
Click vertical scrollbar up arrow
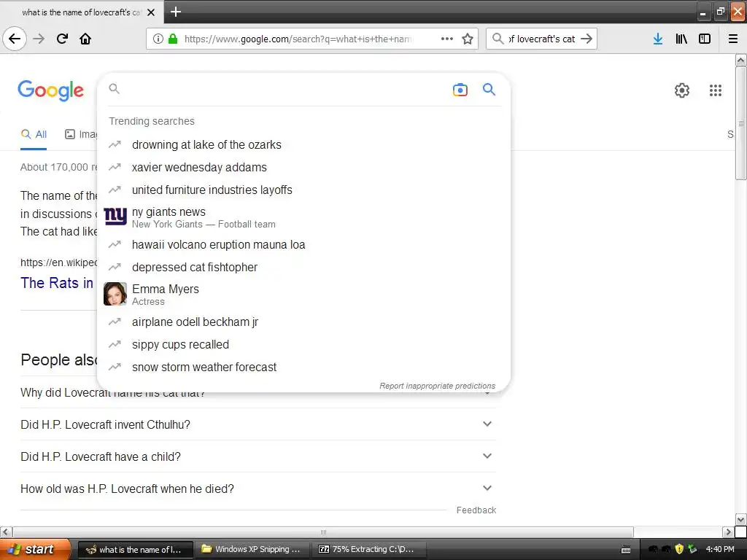[x=740, y=60]
